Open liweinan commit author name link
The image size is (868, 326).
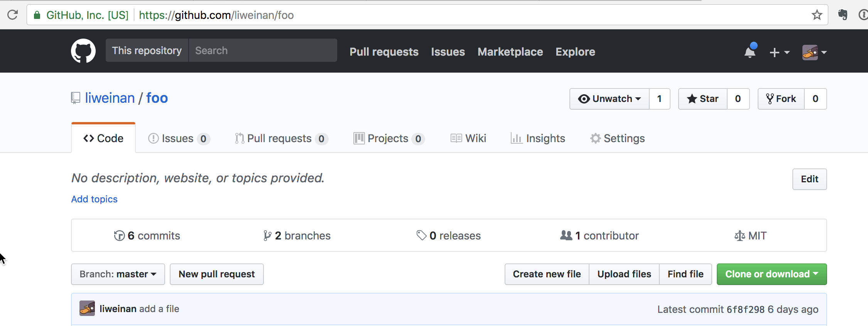[x=118, y=309]
